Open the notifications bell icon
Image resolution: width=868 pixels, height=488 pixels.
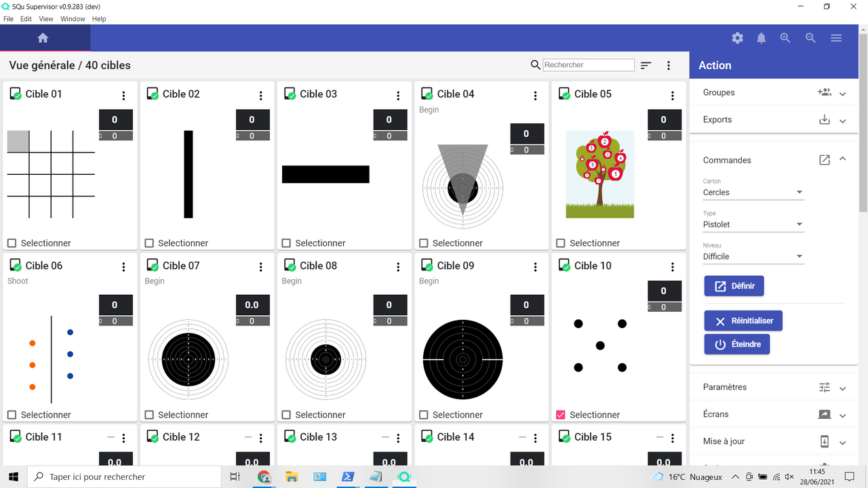(x=761, y=38)
